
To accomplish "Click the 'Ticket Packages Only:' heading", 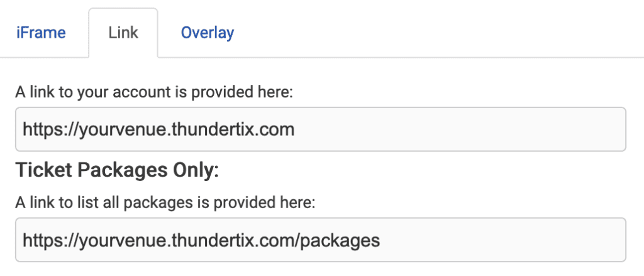I will (x=117, y=170).
